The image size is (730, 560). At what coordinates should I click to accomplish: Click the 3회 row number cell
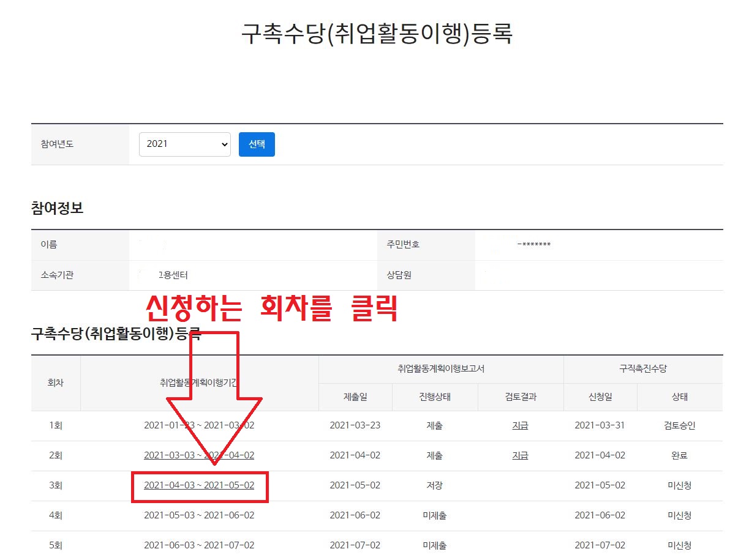pyautogui.click(x=55, y=485)
